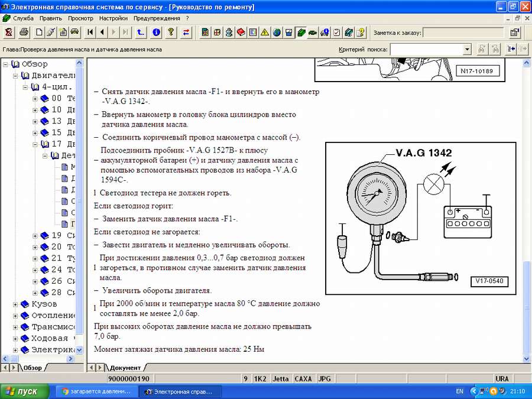Screen dimensions: 532x399
Task: Open the Просмотр menu
Action: pyautogui.click(x=80, y=18)
